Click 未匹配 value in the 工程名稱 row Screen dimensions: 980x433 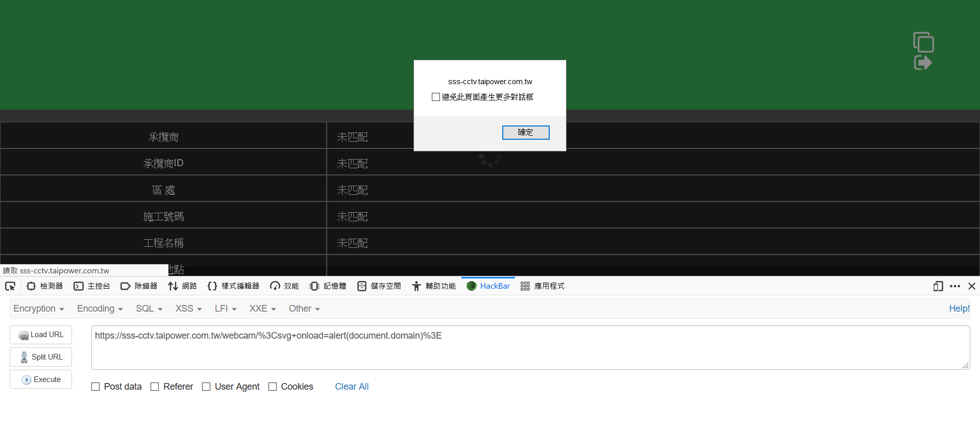pos(352,243)
